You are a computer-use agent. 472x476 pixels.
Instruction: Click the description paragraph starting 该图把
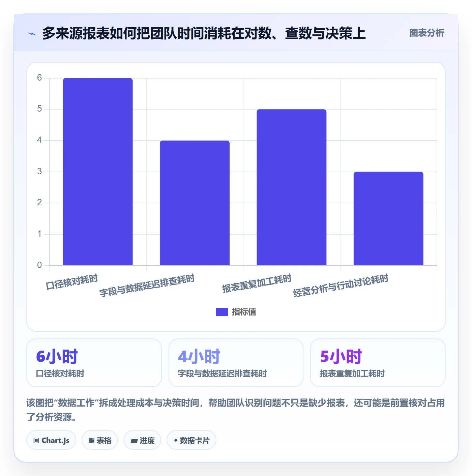coord(236,410)
